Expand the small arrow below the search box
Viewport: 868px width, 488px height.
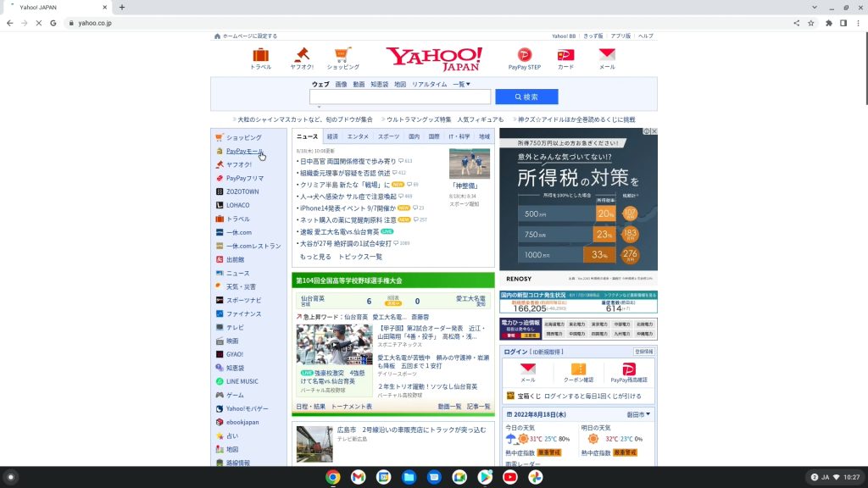click(319, 108)
